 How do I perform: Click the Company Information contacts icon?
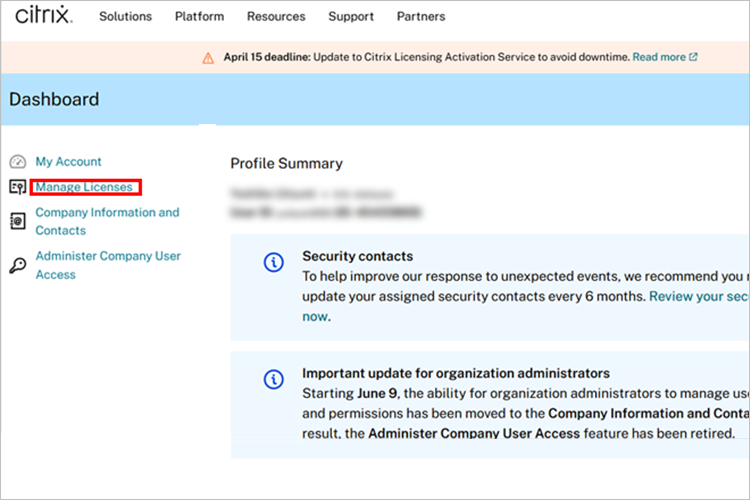click(x=17, y=221)
